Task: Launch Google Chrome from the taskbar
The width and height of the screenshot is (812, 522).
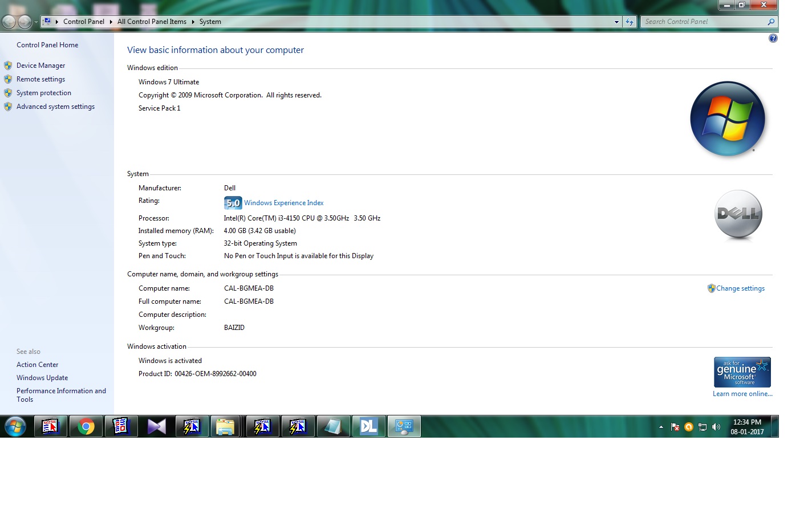Action: (86, 426)
